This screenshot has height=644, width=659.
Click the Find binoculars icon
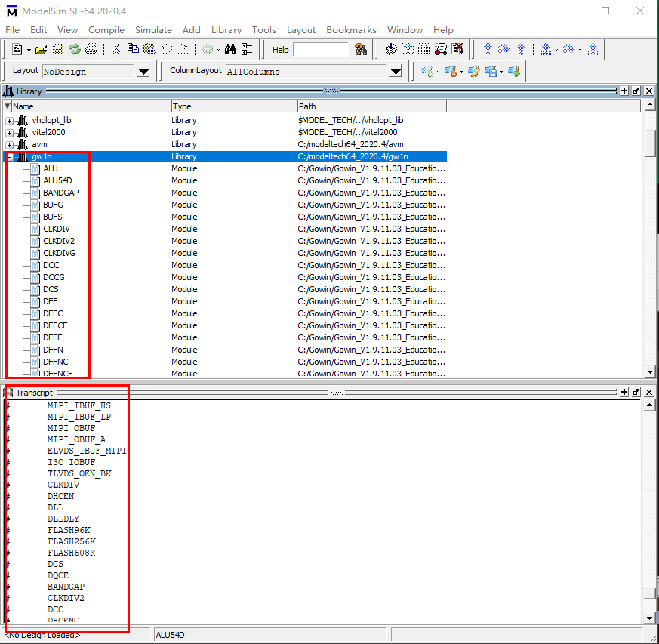[230, 50]
